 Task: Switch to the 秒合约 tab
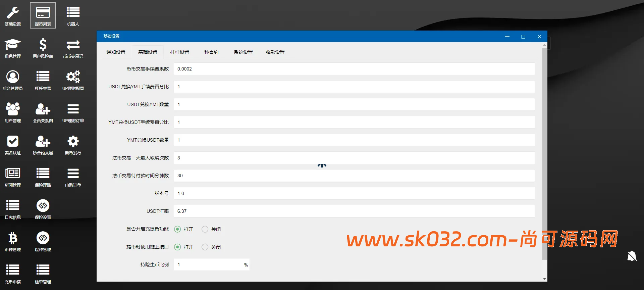click(211, 52)
